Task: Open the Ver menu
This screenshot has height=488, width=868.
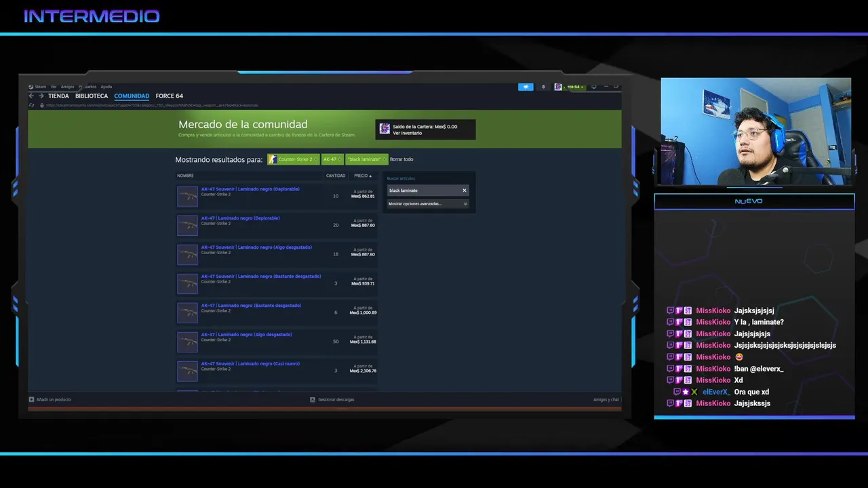Action: (54, 87)
